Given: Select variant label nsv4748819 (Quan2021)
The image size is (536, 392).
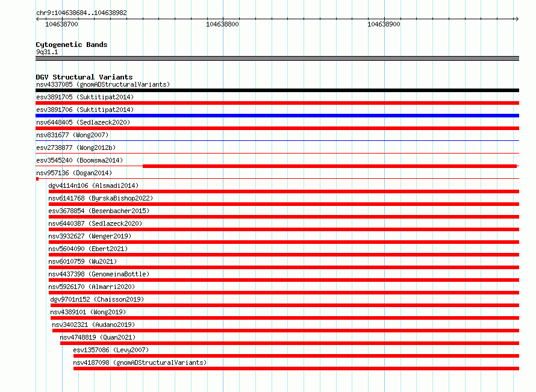Looking at the screenshot, I should (x=98, y=337).
